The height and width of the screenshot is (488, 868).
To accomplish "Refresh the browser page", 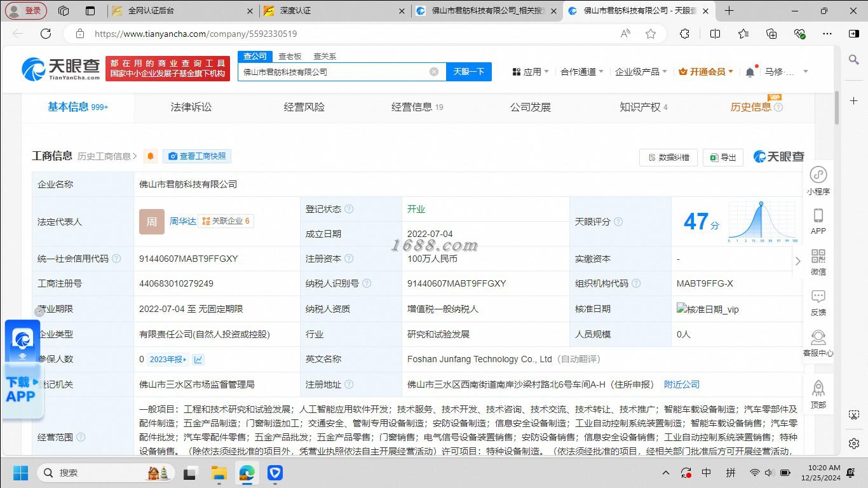I will (x=46, y=34).
